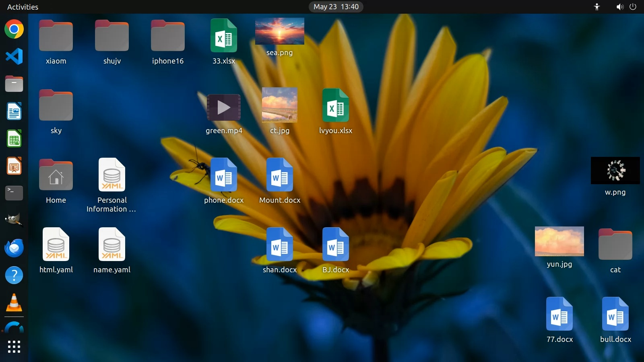The width and height of the screenshot is (644, 362).
Task: Open the Help application in dock
Action: click(x=14, y=275)
